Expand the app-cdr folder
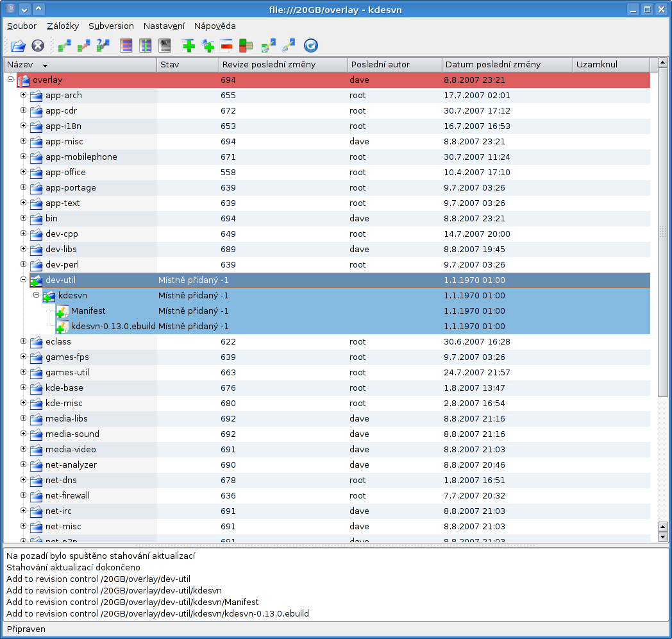The width and height of the screenshot is (672, 639). [24, 110]
